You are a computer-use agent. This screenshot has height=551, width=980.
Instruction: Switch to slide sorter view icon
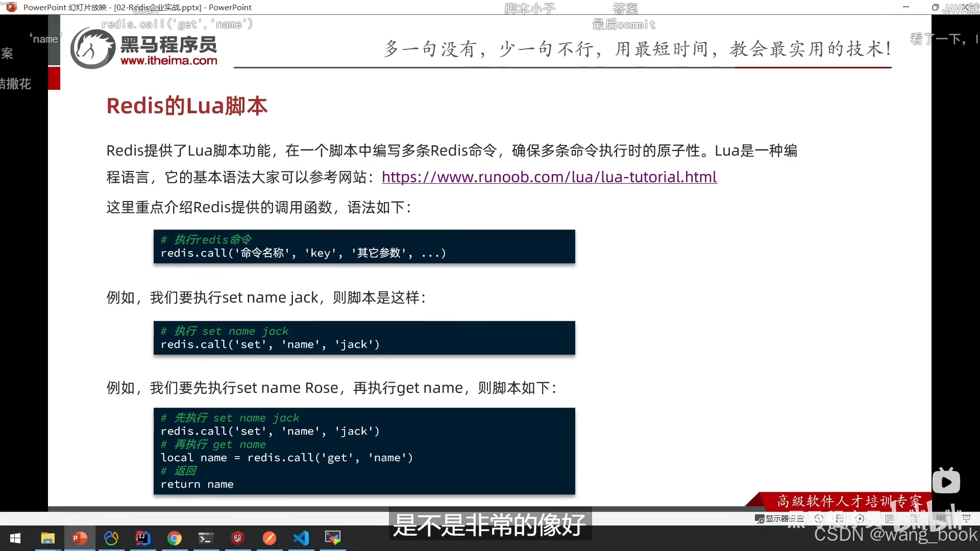tap(915, 518)
